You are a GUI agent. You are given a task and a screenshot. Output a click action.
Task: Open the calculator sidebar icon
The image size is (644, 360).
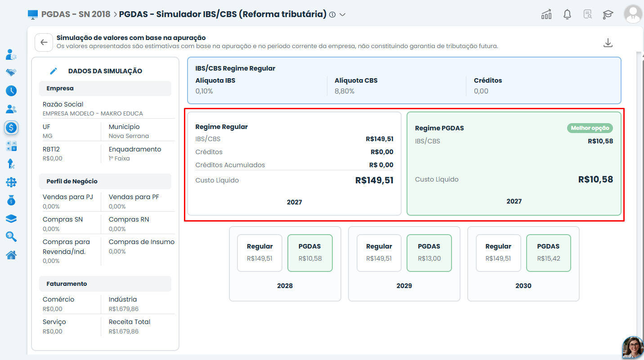tap(11, 146)
